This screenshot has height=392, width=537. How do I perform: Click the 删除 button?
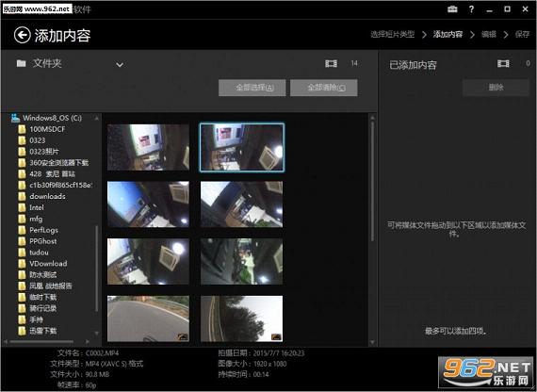496,88
